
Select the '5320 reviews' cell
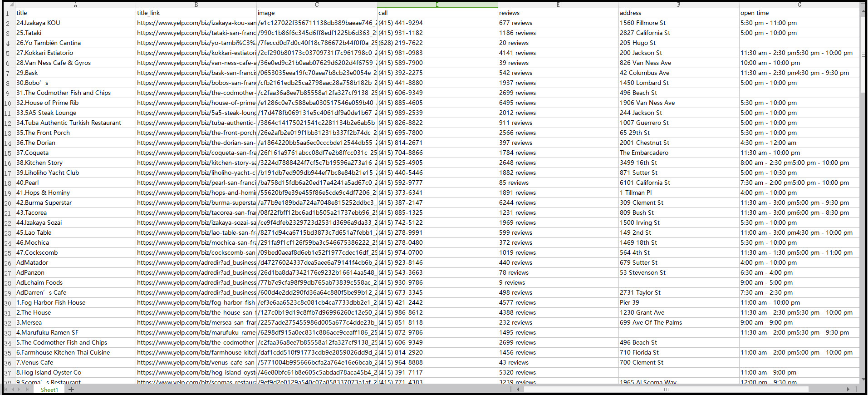[558, 373]
